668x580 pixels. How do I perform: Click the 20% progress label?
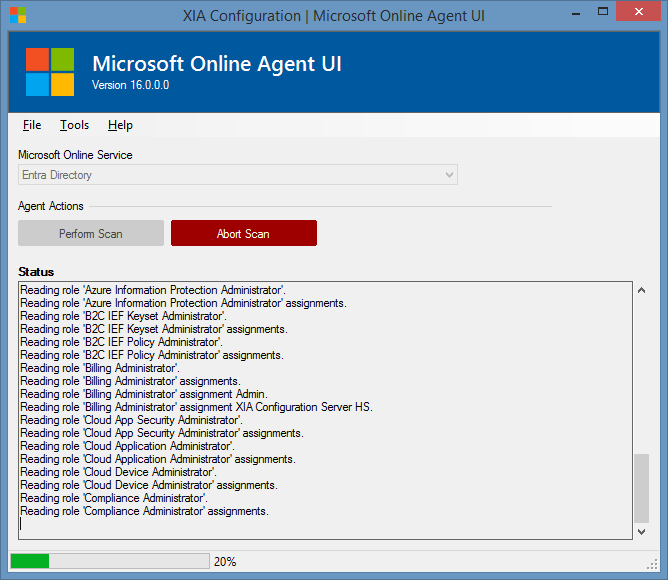225,562
